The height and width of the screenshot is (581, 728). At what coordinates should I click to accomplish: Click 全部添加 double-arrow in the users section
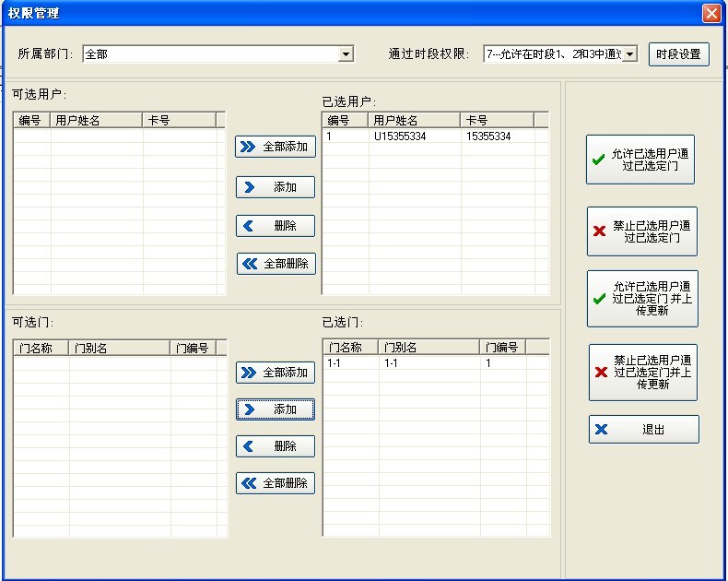tap(276, 147)
